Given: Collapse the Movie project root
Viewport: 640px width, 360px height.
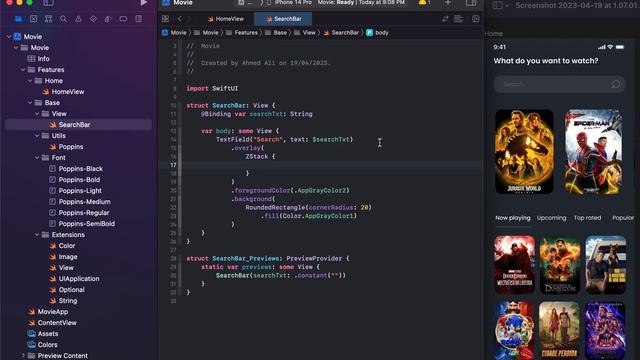Looking at the screenshot, I should 9,37.
